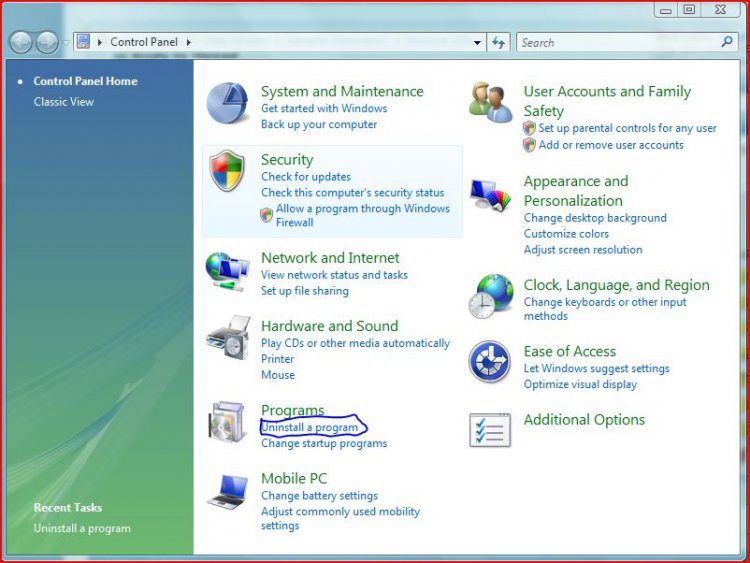Open Customize colors
This screenshot has width=750, height=563.
click(x=566, y=234)
